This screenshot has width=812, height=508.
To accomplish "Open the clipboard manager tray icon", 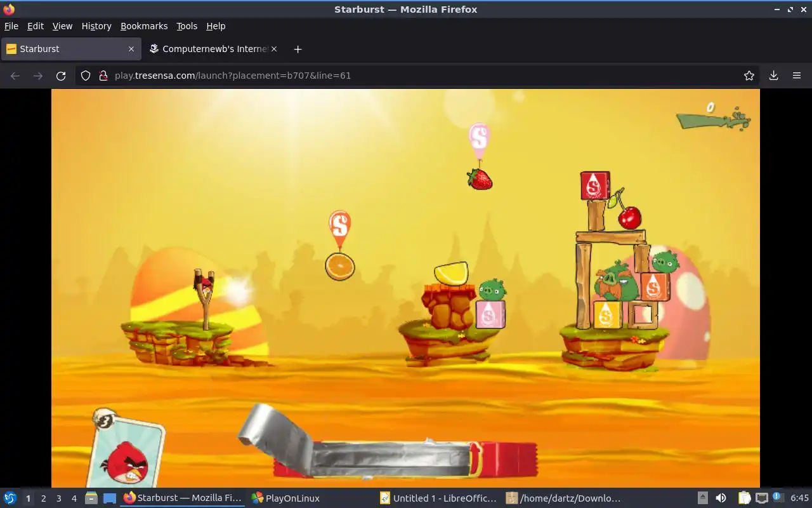I will (x=745, y=498).
